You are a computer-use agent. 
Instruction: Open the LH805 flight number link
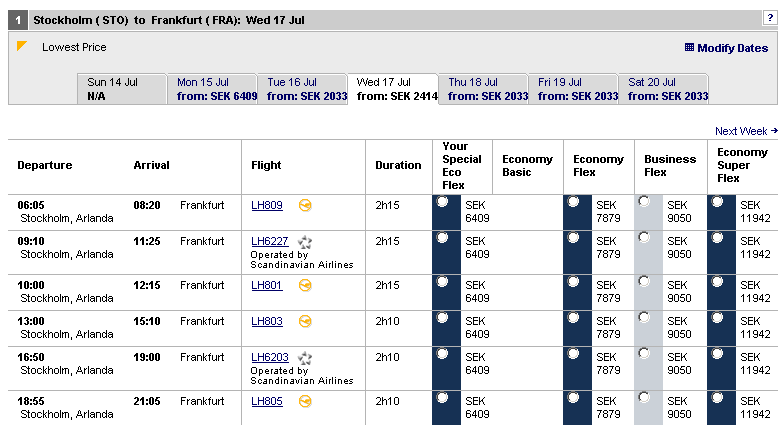(x=266, y=401)
